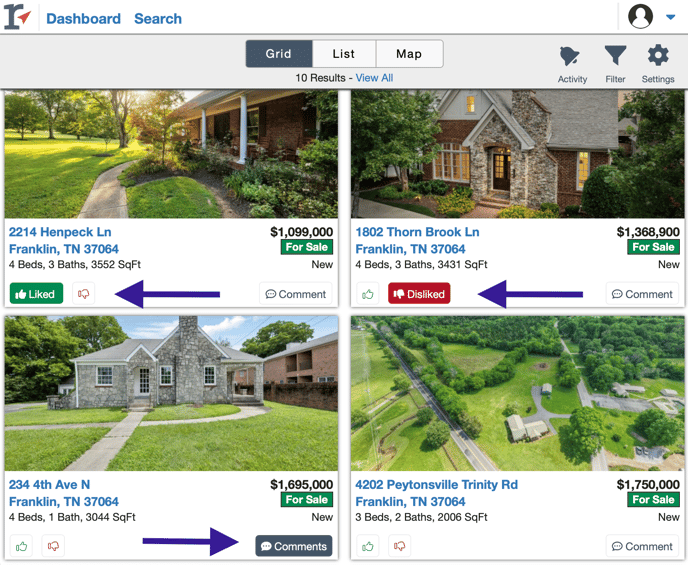Toggle Liked on 2214 Henpeck Ln
This screenshot has width=688, height=565.
pos(36,293)
